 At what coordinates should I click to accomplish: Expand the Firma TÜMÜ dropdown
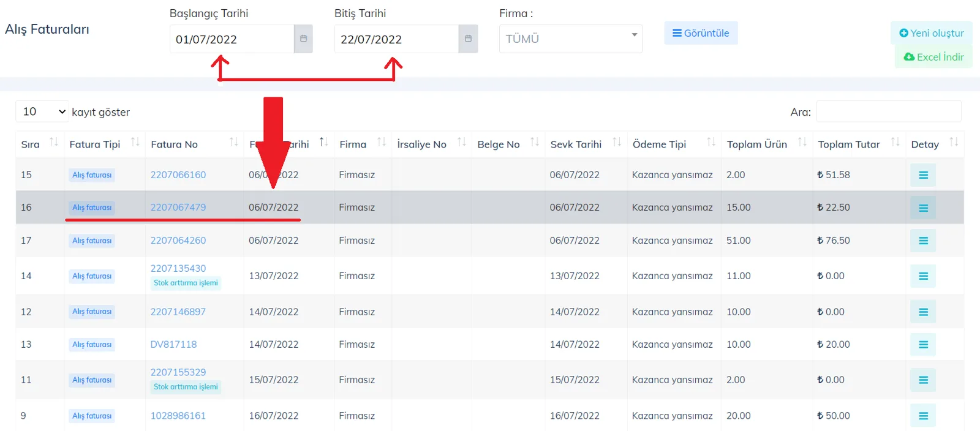(x=571, y=39)
